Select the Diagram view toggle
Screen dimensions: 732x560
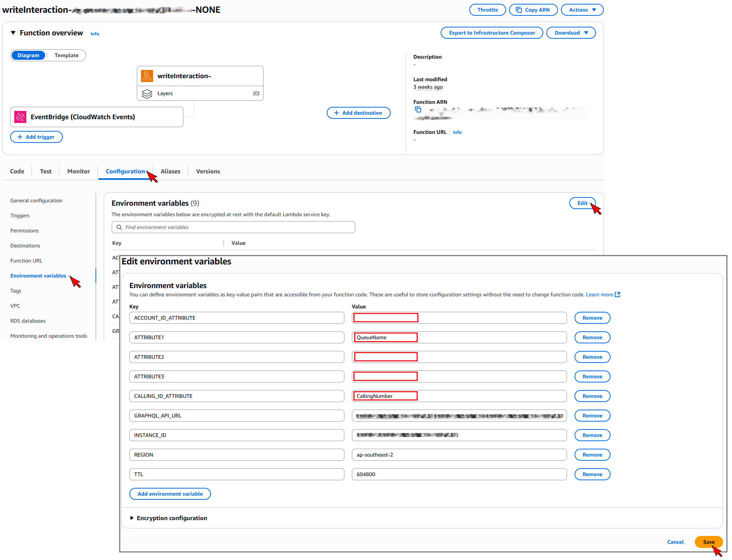pyautogui.click(x=28, y=55)
